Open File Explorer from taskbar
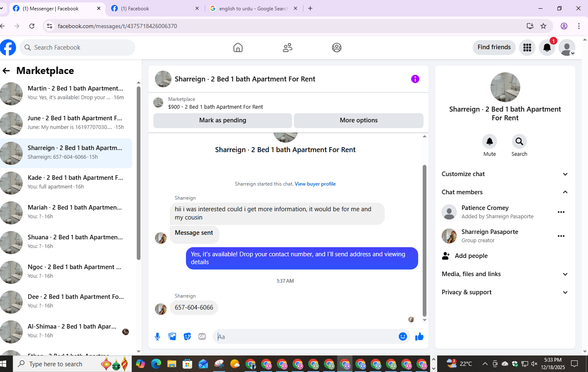The width and height of the screenshot is (588, 372). click(171, 364)
